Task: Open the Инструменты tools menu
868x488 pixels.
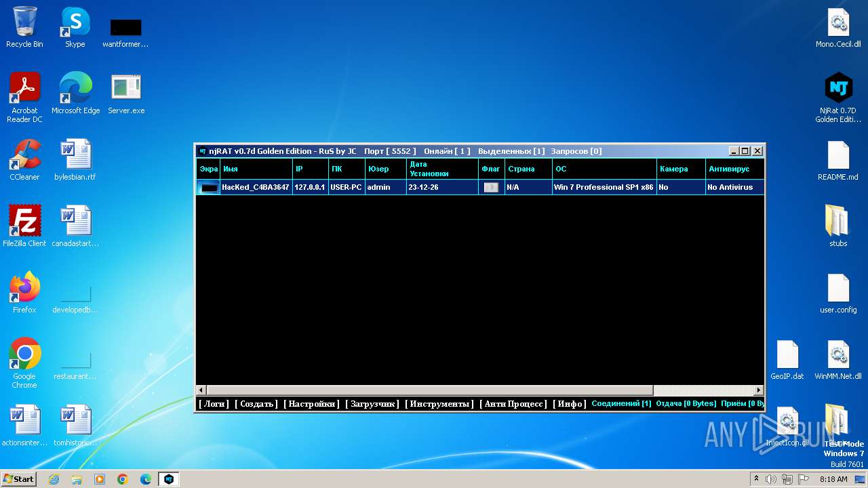Action: coord(439,403)
